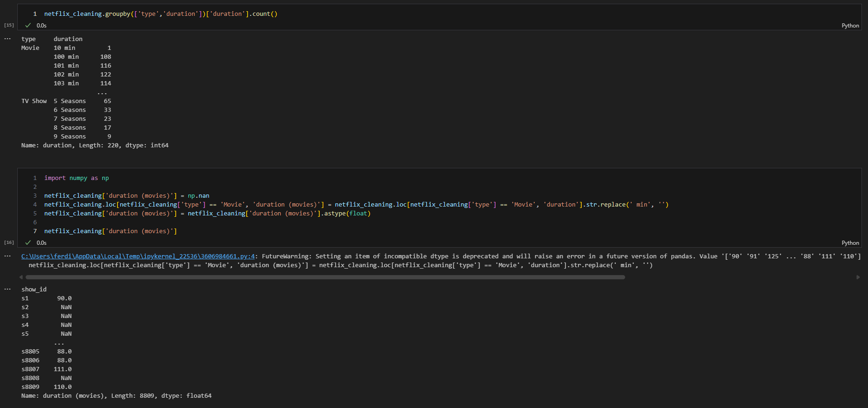Open more actions for the FutureWarning output
The image size is (868, 408).
tap(7, 256)
